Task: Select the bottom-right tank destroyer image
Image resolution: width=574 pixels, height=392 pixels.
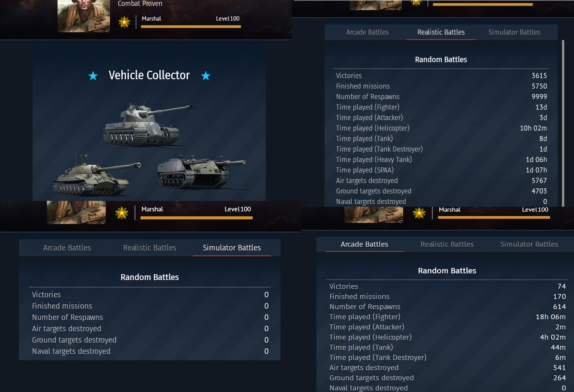Action: (201, 172)
